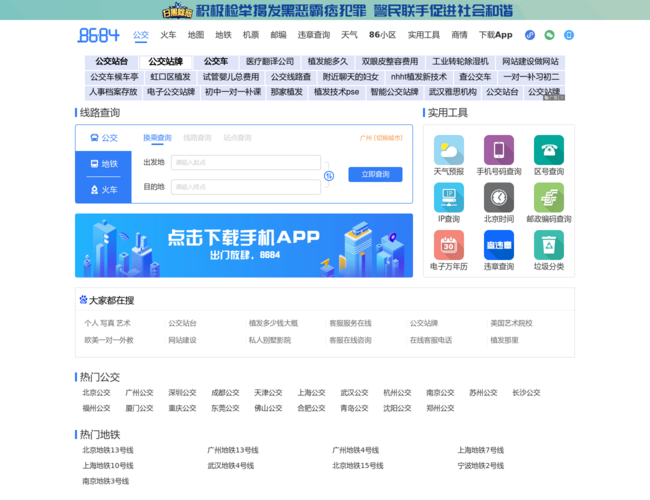650x500 pixels.
Task: Open 邮编 in top navigation
Action: [x=278, y=35]
